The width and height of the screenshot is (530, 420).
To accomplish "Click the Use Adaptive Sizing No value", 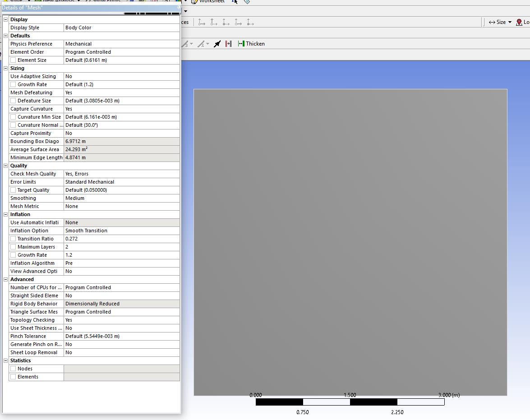I will [122, 76].
